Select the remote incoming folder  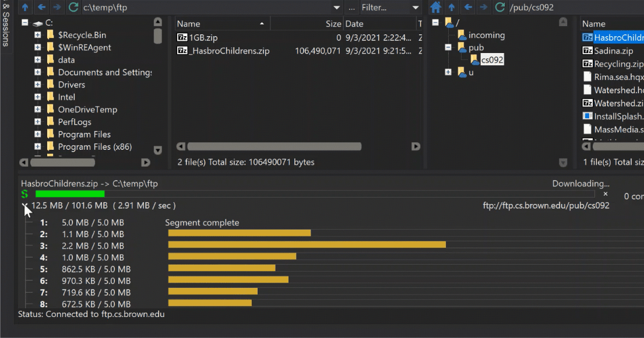486,36
